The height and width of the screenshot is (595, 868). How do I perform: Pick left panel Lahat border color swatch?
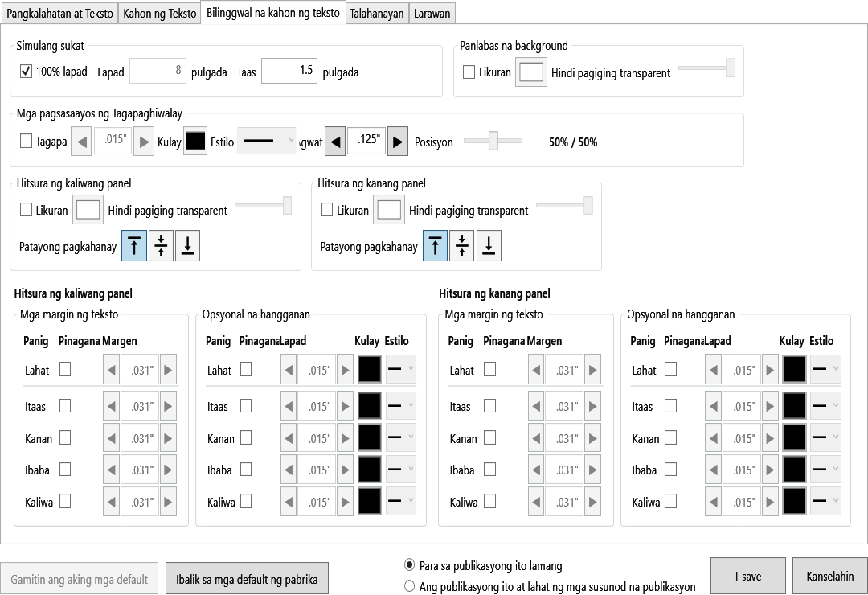[x=369, y=370]
